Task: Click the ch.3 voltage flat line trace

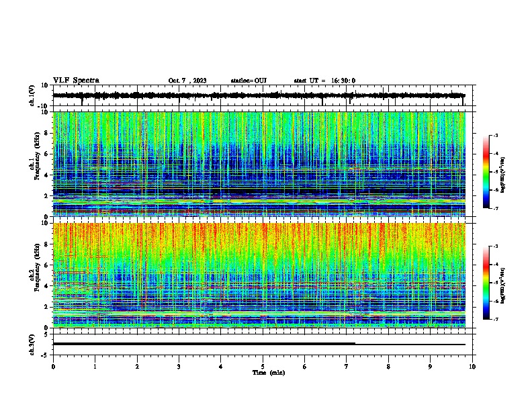Action: click(x=259, y=344)
